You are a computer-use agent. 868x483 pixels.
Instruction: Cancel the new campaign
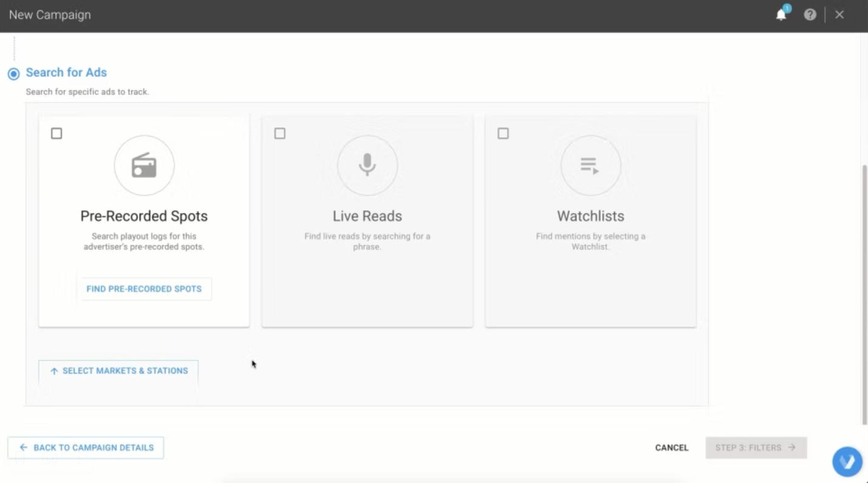[672, 448]
